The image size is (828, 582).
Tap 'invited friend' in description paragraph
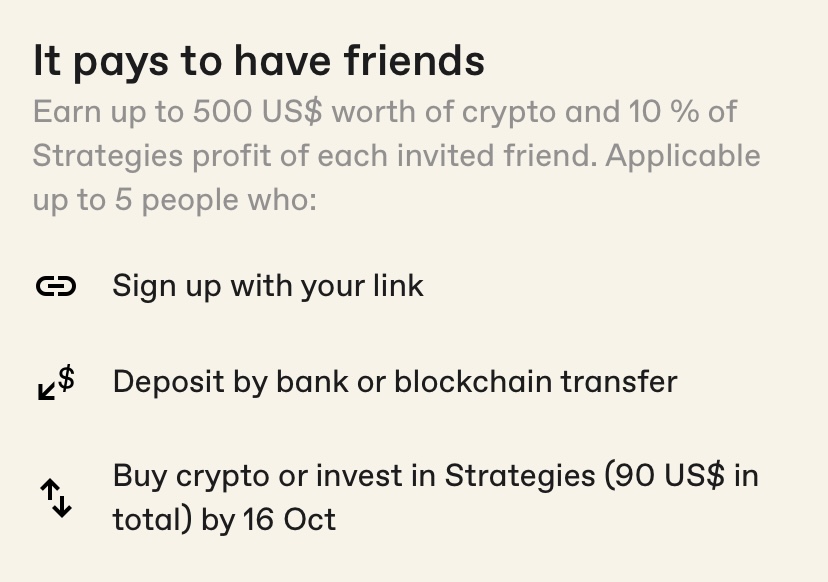(496, 156)
